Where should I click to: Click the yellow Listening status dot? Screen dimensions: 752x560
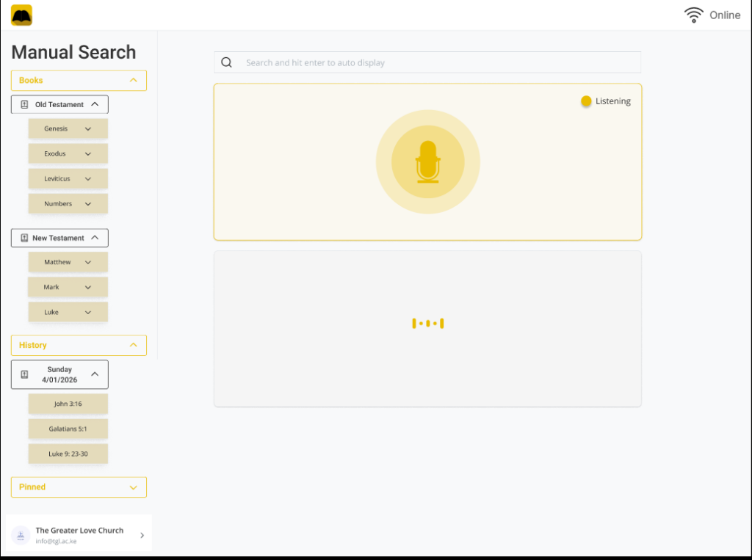(586, 101)
